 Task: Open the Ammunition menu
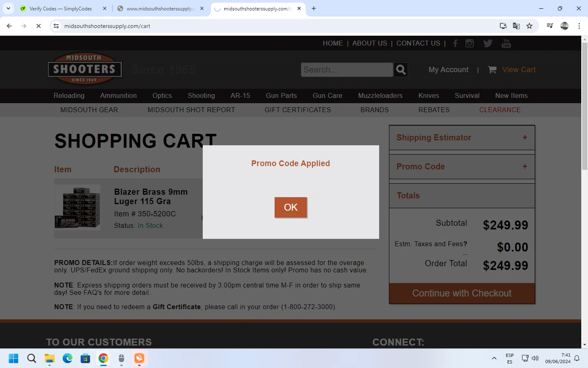click(x=118, y=95)
